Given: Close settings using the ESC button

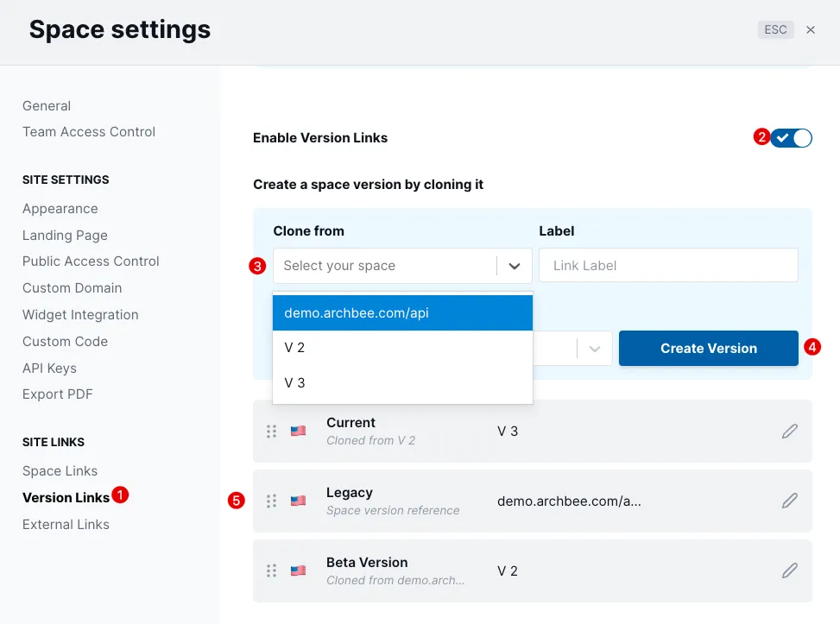Looking at the screenshot, I should (775, 29).
